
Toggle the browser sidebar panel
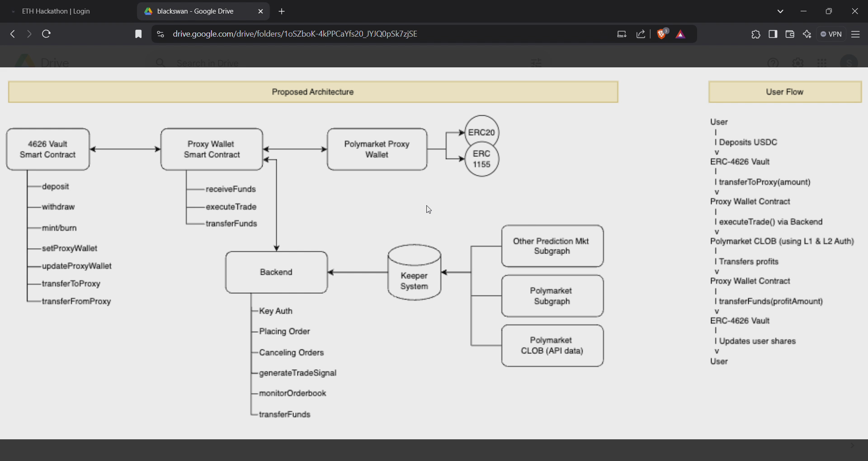point(773,34)
